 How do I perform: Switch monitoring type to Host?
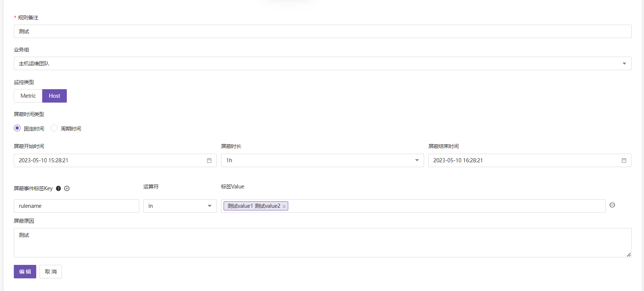(x=55, y=96)
